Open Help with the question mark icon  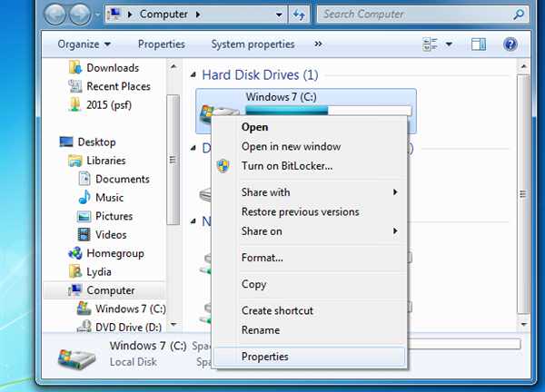pyautogui.click(x=510, y=44)
